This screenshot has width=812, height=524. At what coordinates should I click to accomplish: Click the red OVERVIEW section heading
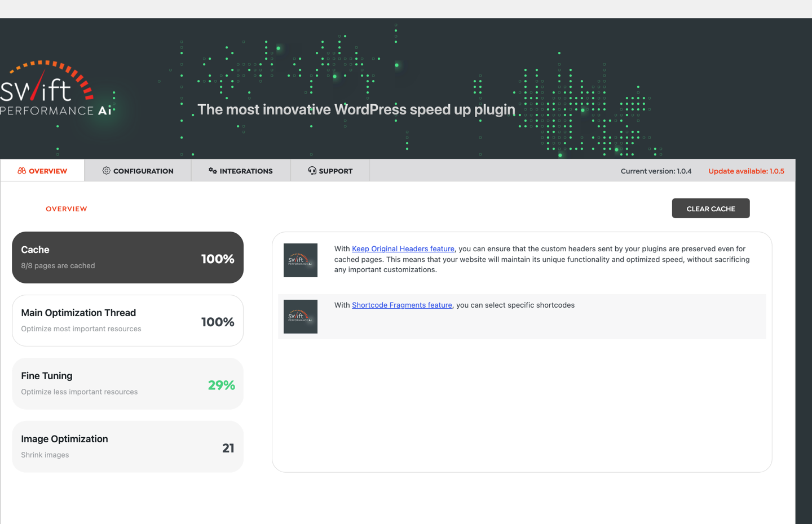coord(67,209)
